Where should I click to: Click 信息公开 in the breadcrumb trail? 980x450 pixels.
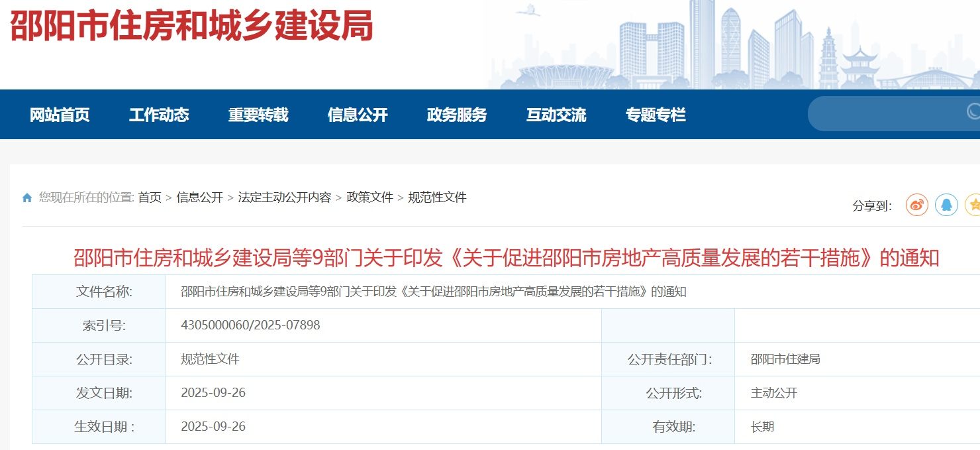pos(200,197)
